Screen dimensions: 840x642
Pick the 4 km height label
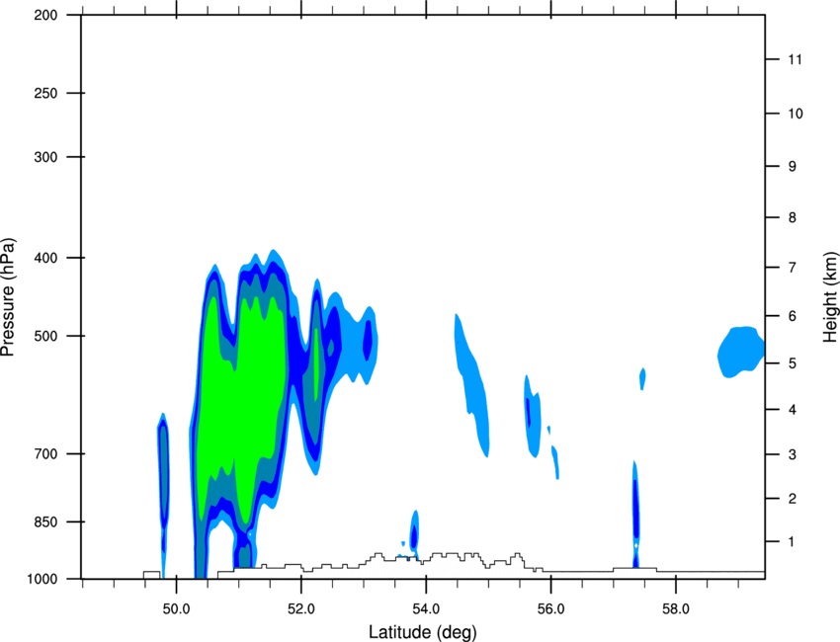[x=793, y=410]
